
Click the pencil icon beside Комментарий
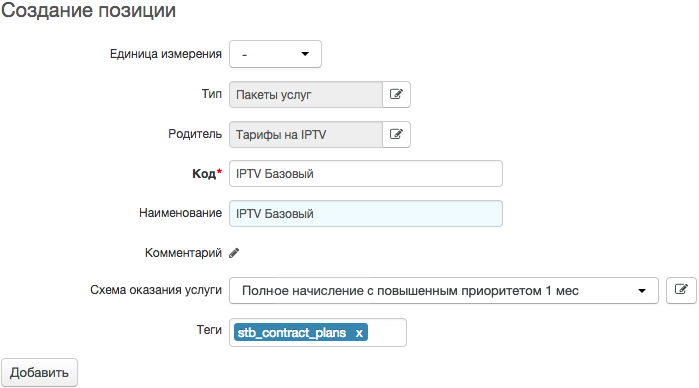[x=234, y=253]
